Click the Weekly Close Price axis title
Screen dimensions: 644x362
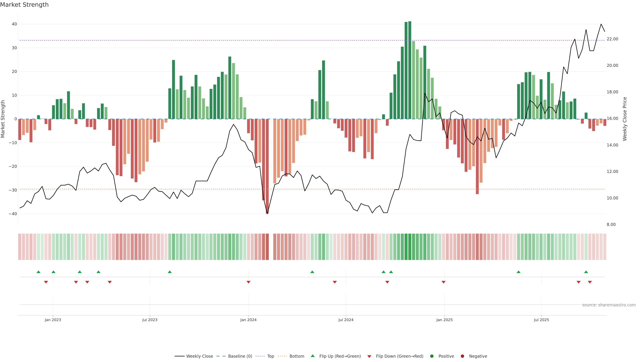click(x=625, y=119)
